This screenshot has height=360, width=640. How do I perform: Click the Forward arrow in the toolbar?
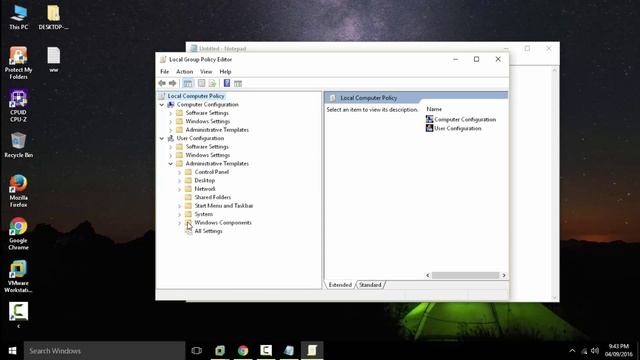(173, 83)
